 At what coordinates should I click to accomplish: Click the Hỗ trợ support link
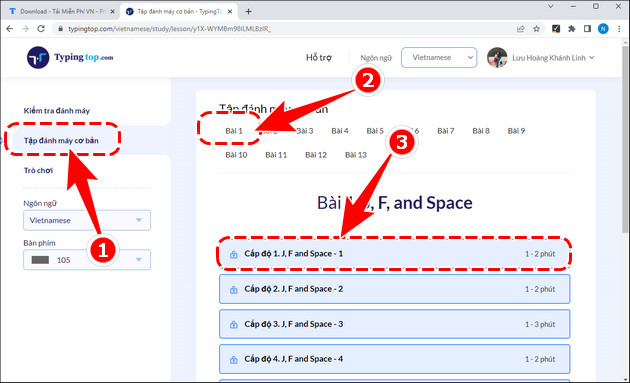tap(319, 57)
